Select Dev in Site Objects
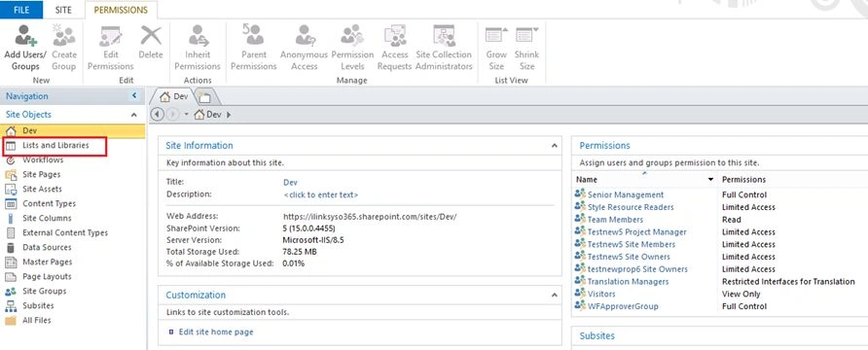This screenshot has width=868, height=350. coord(73,131)
